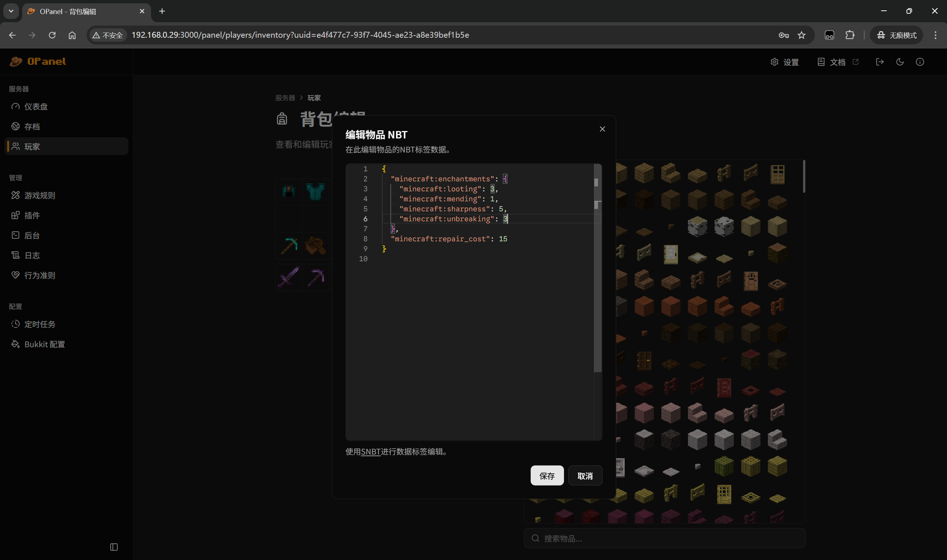Open 仪表盘 in the sidebar
Screen dimensions: 947x560
[x=66, y=107]
